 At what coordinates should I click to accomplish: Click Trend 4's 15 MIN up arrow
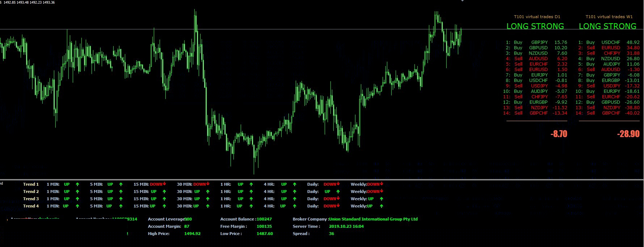(164, 206)
